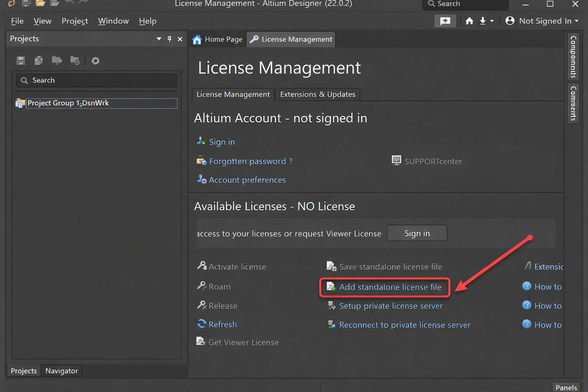Select the License Management sub-tab beside Extensions & Updates

click(x=233, y=95)
